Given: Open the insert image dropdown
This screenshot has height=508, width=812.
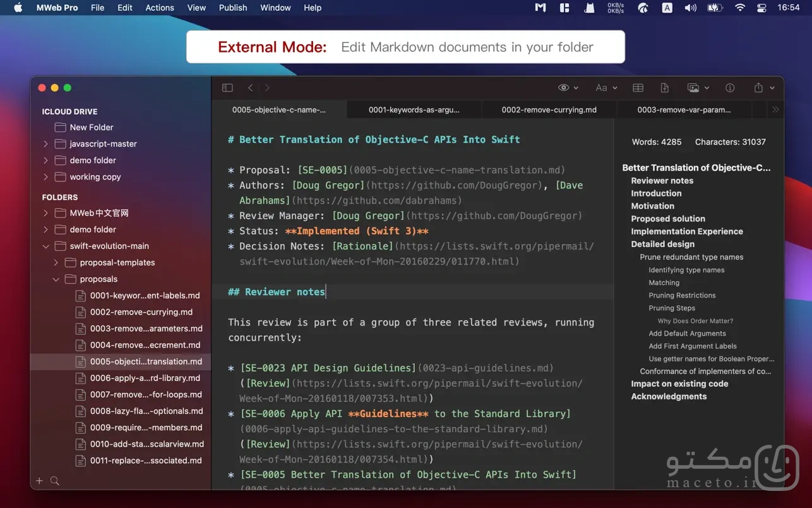Looking at the screenshot, I should click(x=698, y=88).
